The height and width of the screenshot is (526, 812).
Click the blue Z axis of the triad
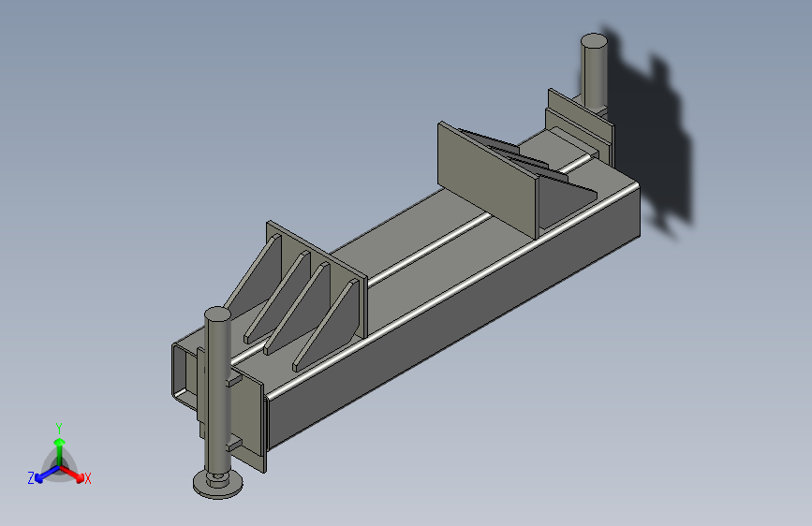pos(48,474)
